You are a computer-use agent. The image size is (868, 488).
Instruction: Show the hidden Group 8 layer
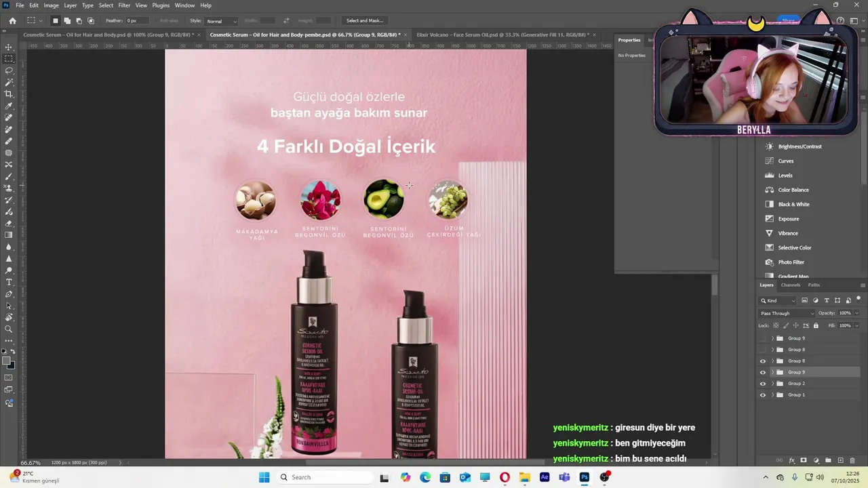[763, 350]
